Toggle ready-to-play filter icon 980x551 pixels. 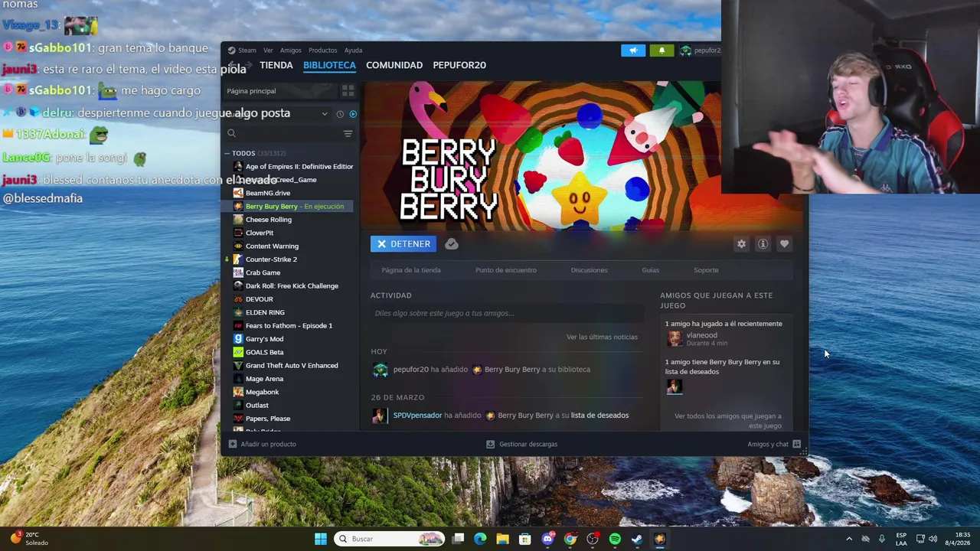click(353, 114)
